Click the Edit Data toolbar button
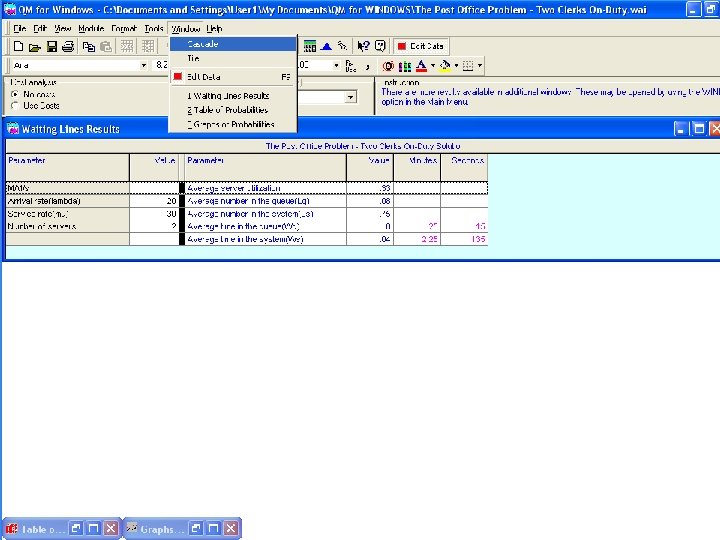Screen dimensions: 720x540 point(421,46)
